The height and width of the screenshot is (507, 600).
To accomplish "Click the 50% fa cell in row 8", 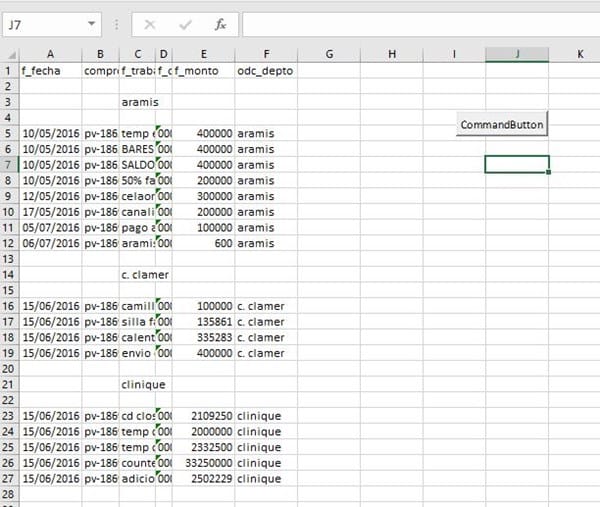I will pyautogui.click(x=137, y=181).
